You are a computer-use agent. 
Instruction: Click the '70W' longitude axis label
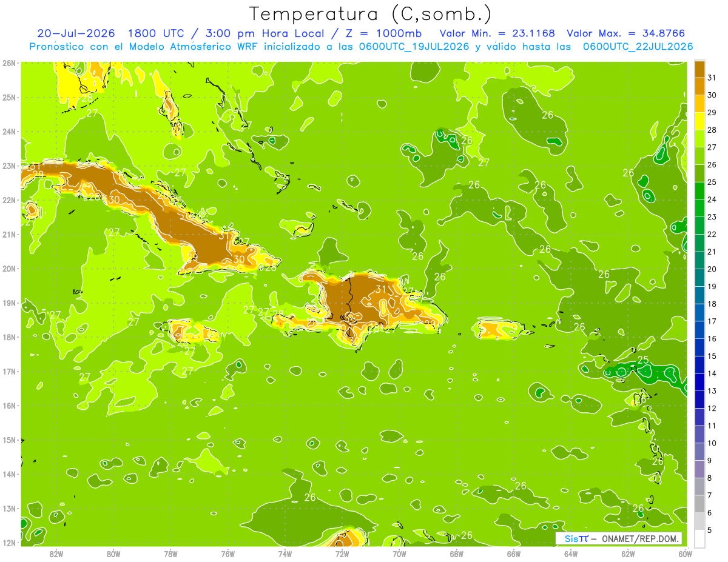click(399, 554)
